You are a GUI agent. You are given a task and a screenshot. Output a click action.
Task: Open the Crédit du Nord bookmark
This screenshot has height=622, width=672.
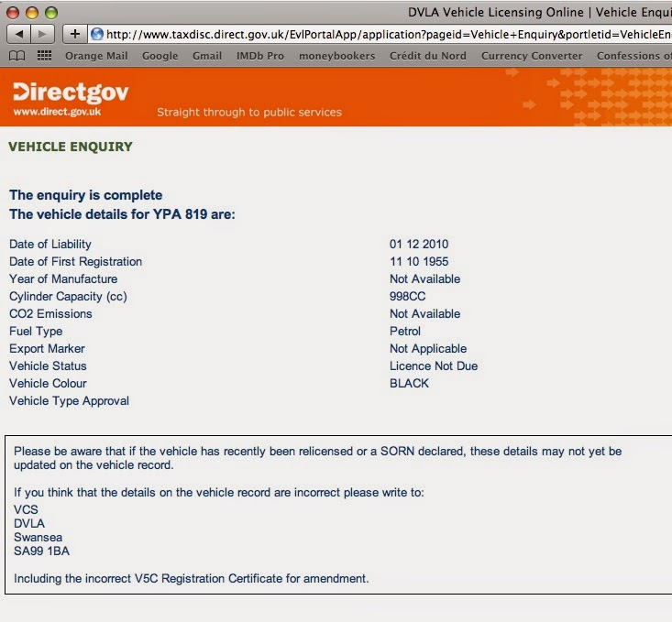coord(428,56)
